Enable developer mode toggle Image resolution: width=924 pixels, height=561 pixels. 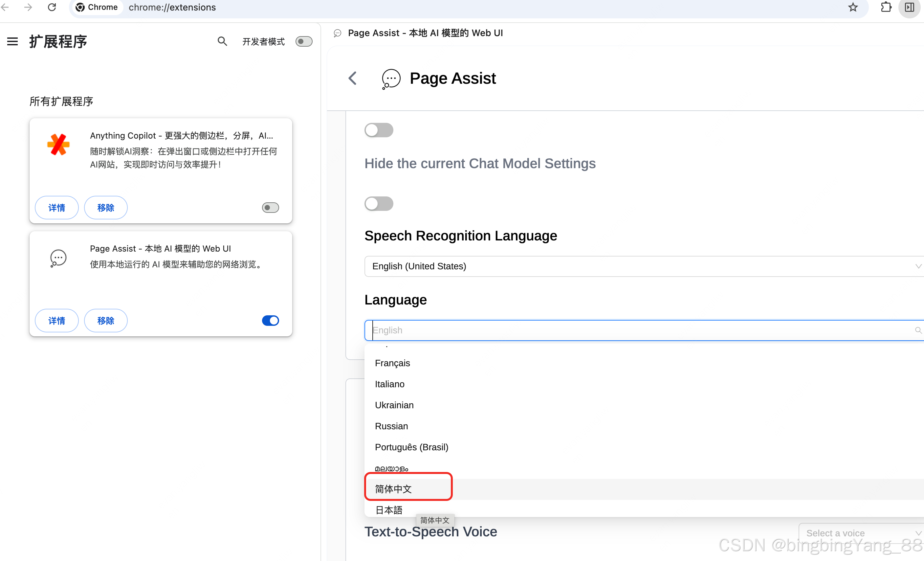[304, 41]
